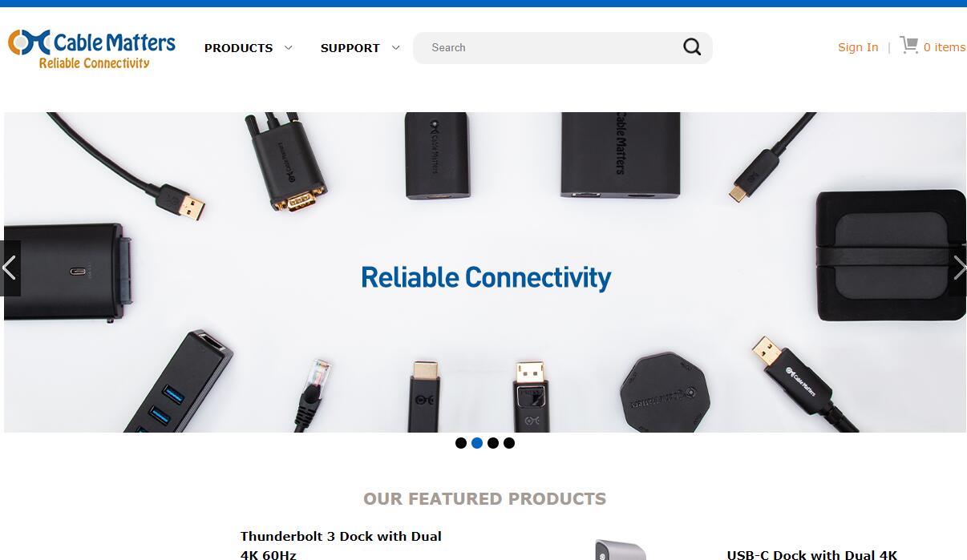Click the Reliable Connectivity banner image
This screenshot has width=967, height=560.
[x=485, y=272]
